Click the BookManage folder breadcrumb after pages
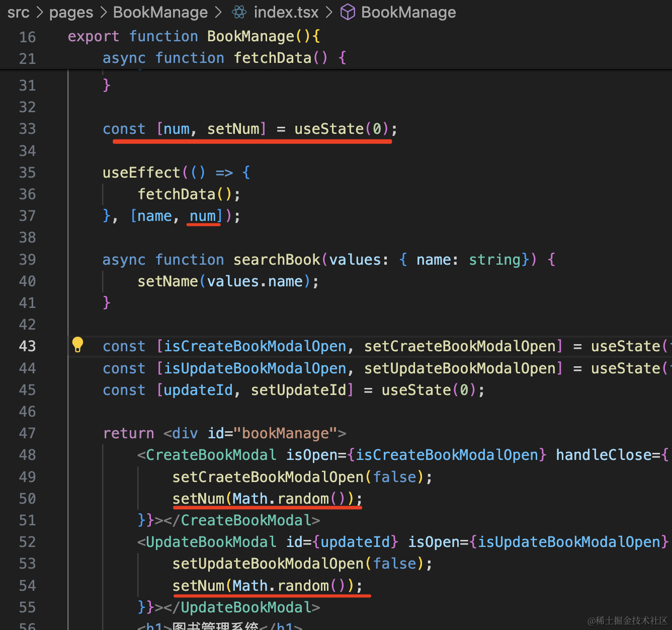The width and height of the screenshot is (672, 630). click(160, 12)
